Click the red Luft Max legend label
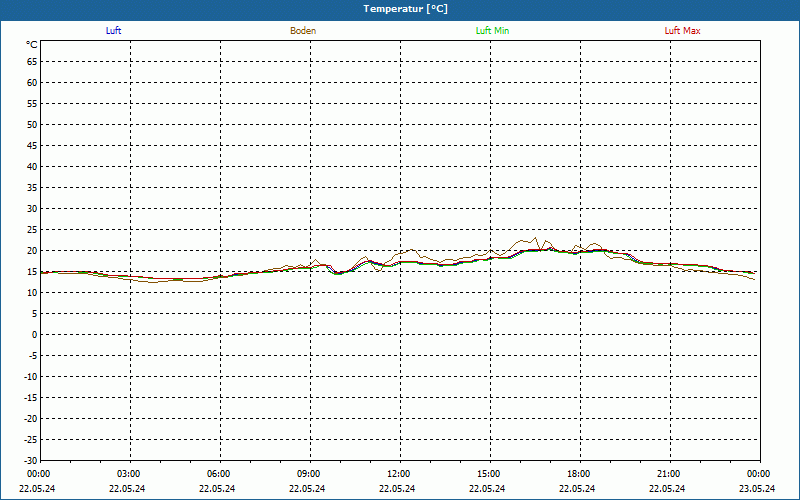This screenshot has height=500, width=800. [682, 31]
